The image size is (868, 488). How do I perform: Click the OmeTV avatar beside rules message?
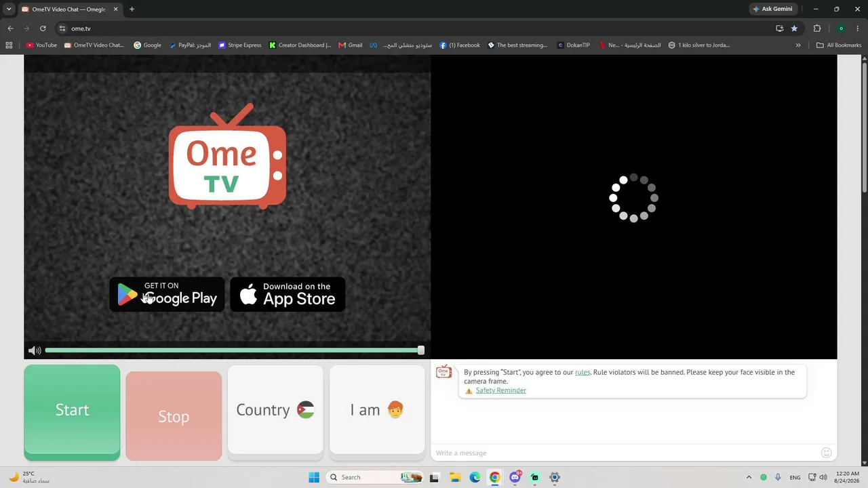[443, 372]
